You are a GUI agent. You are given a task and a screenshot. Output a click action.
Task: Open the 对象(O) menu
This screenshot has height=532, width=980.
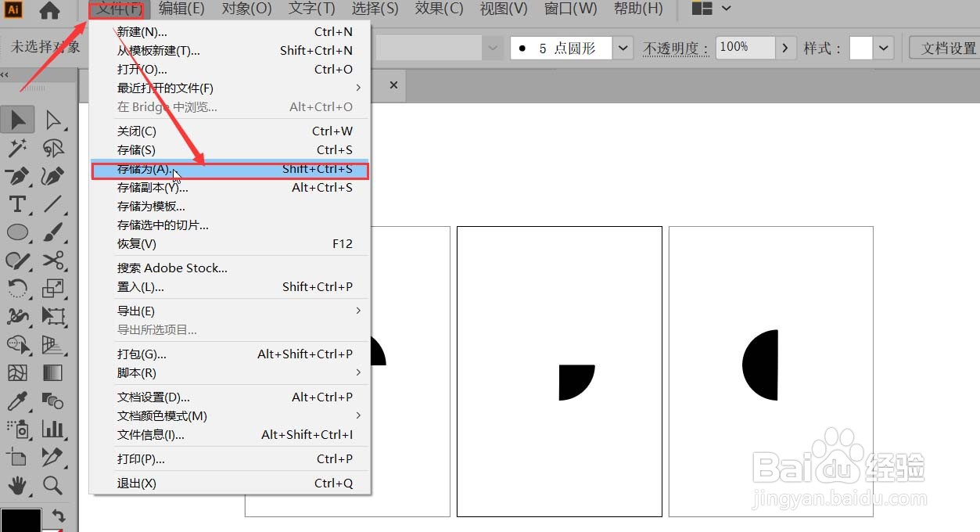pos(246,9)
